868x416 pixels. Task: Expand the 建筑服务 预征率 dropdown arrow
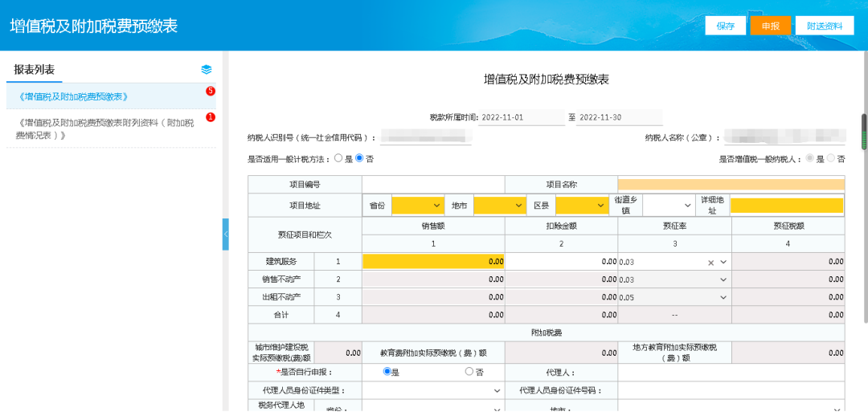723,263
